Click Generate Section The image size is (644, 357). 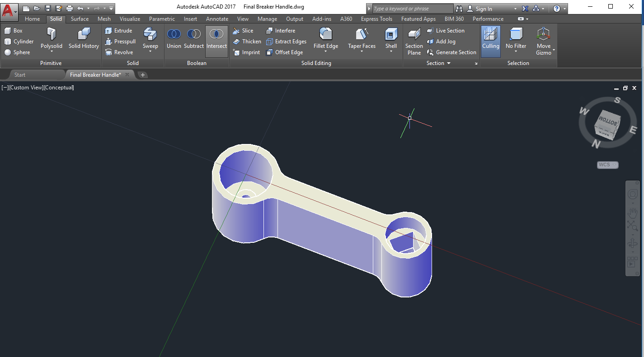pyautogui.click(x=451, y=52)
